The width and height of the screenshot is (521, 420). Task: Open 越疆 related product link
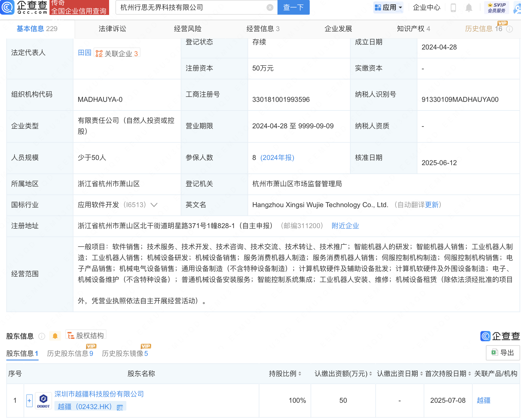pos(484,400)
